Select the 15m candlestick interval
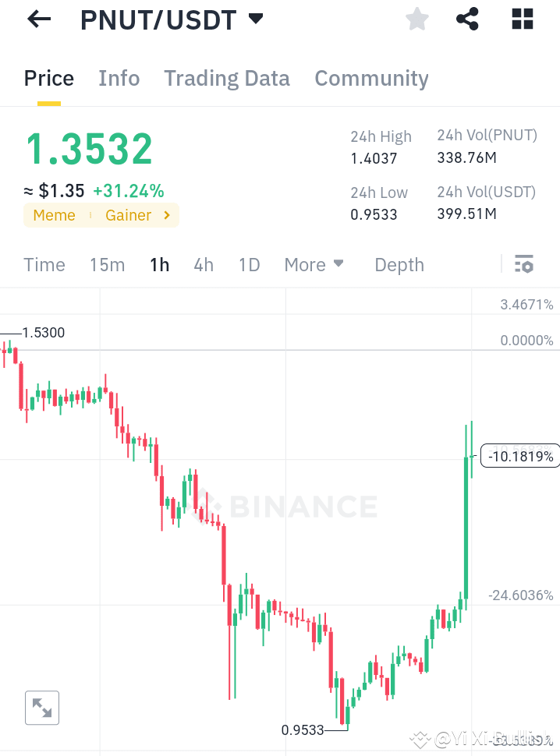Viewport: 560px width, 756px height. [107, 264]
